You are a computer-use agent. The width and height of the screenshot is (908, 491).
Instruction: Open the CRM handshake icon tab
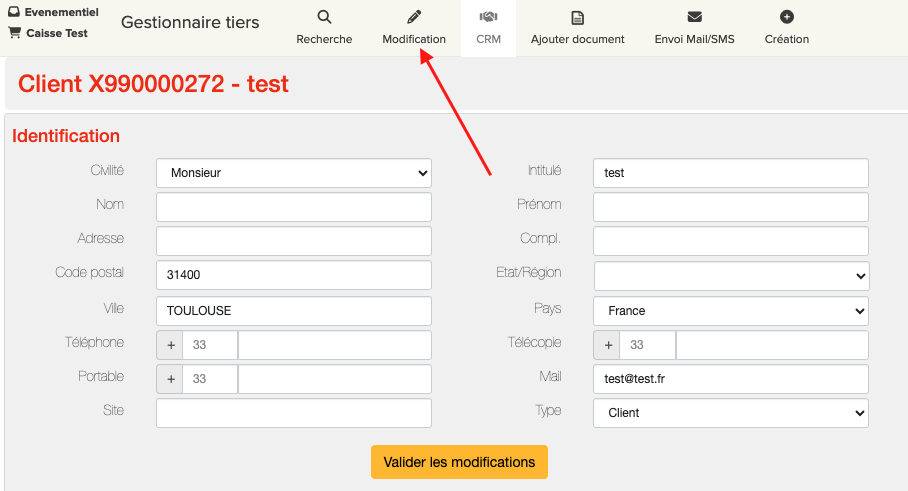(x=488, y=17)
